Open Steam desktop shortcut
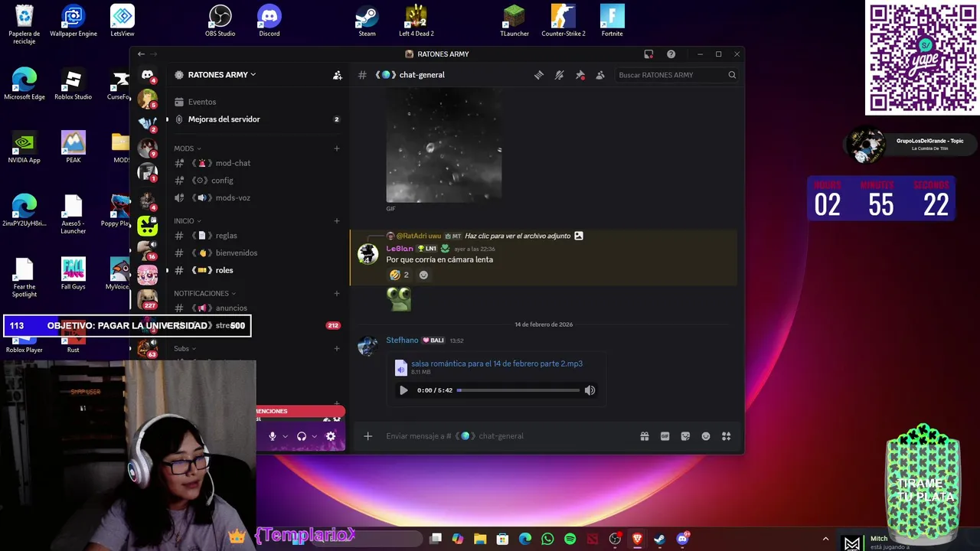Screen dimensions: 980x551 coord(367,21)
